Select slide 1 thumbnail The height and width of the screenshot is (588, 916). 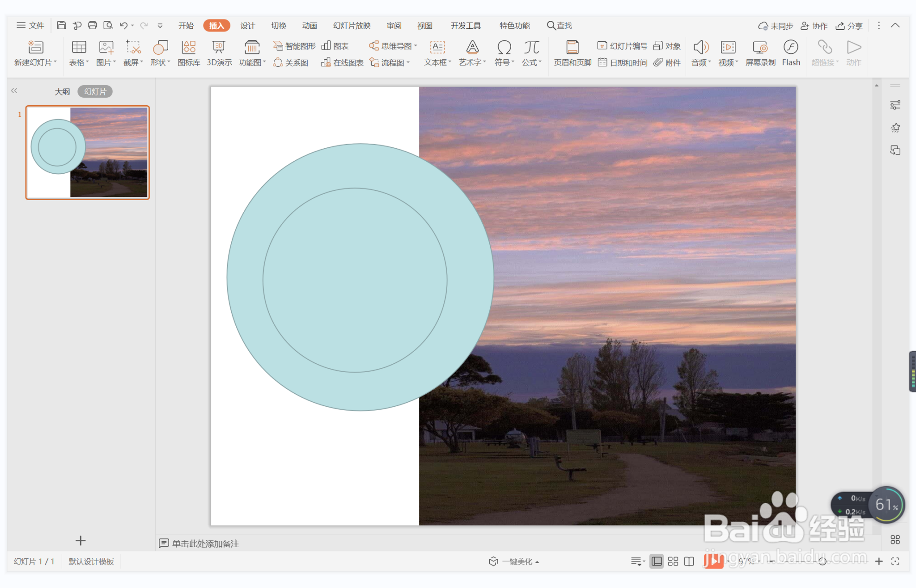(88, 152)
